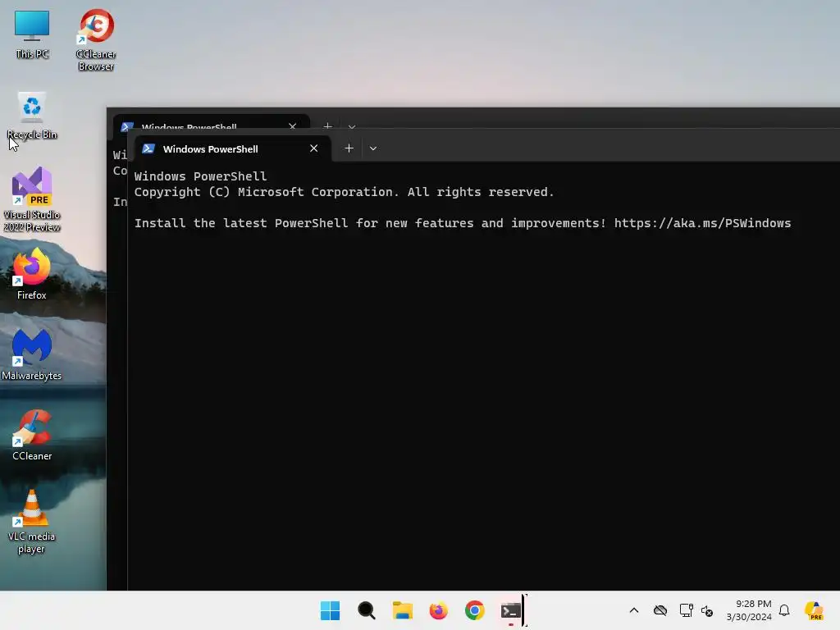Open CCleaner Browser desktop shortcut
Screen dimensions: 840x630
[x=95, y=39]
